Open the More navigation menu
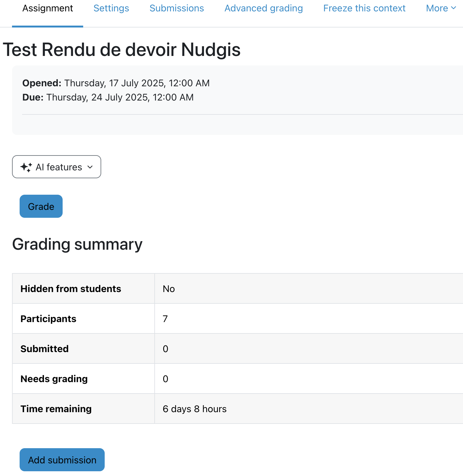 (x=441, y=8)
